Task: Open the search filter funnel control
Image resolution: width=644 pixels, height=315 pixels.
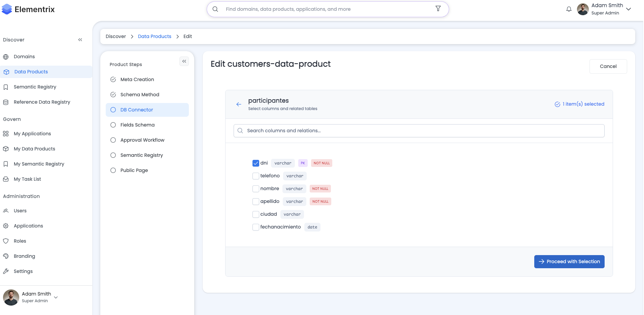Action: [x=438, y=9]
